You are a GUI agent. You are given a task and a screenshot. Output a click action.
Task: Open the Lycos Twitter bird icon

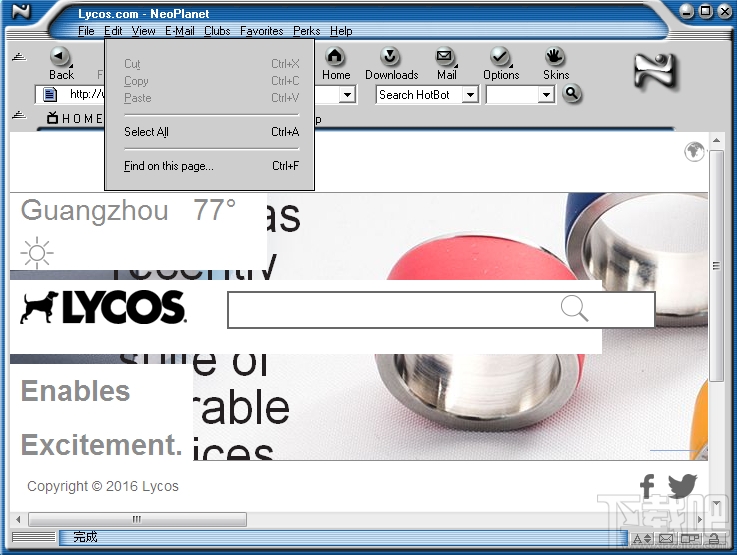click(x=682, y=486)
